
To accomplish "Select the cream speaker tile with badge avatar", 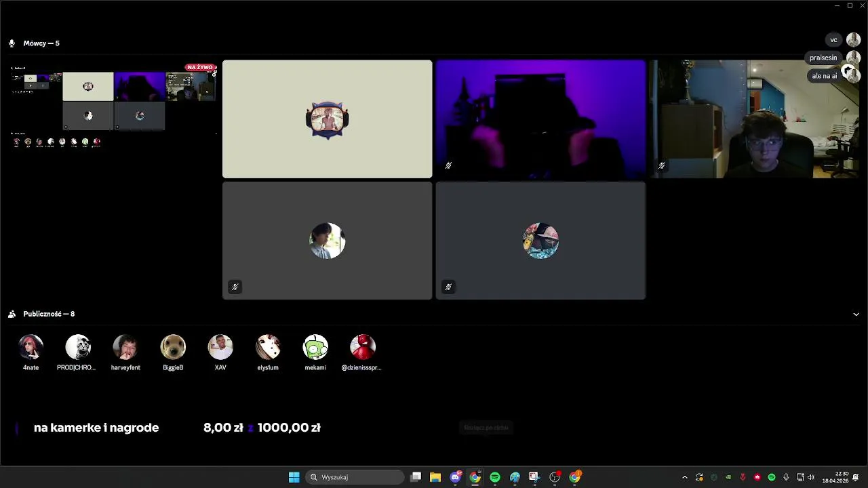I will 327,119.
